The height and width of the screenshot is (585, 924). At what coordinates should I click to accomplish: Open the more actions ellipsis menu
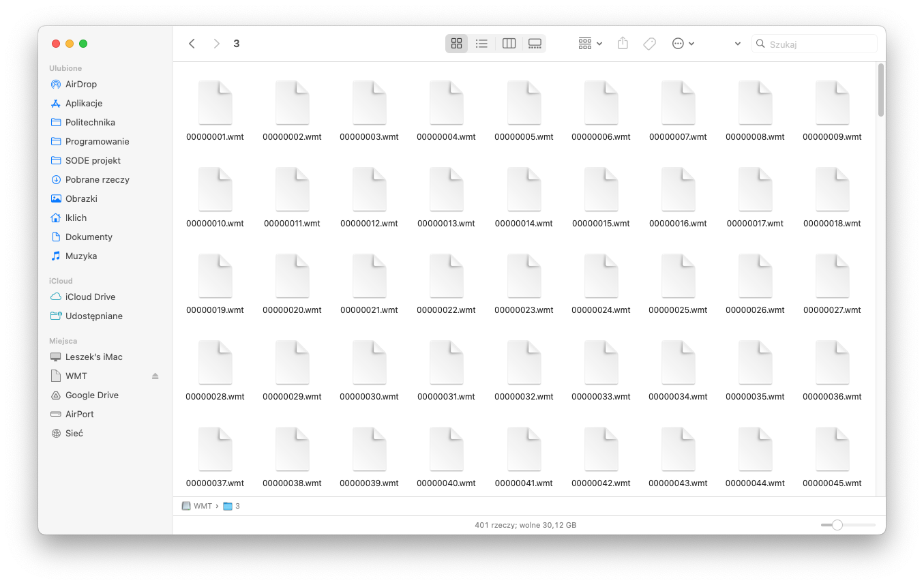click(x=683, y=44)
